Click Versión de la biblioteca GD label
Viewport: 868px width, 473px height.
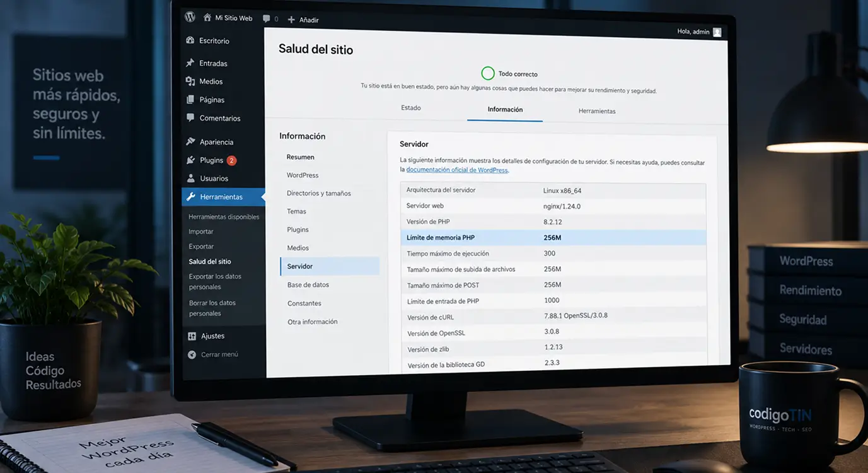[446, 365]
